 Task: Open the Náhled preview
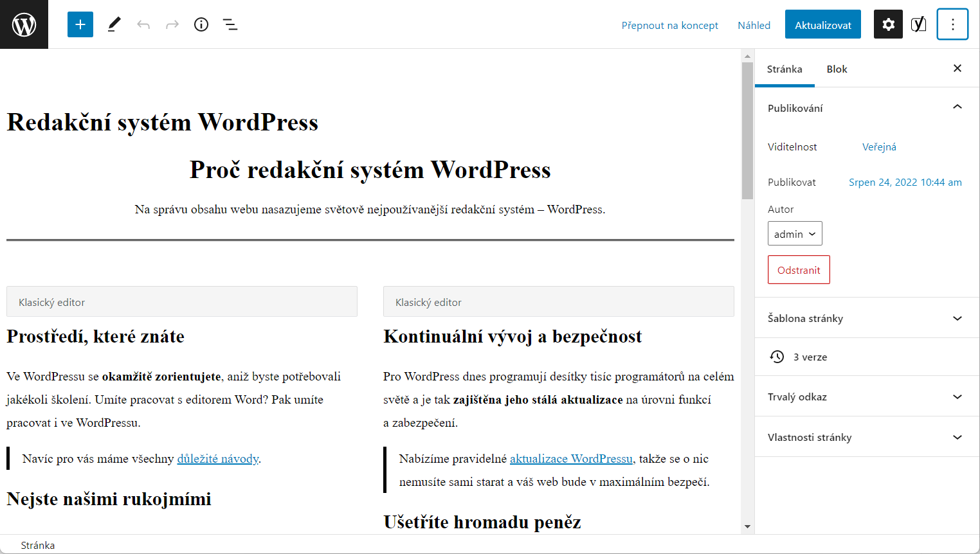point(754,25)
